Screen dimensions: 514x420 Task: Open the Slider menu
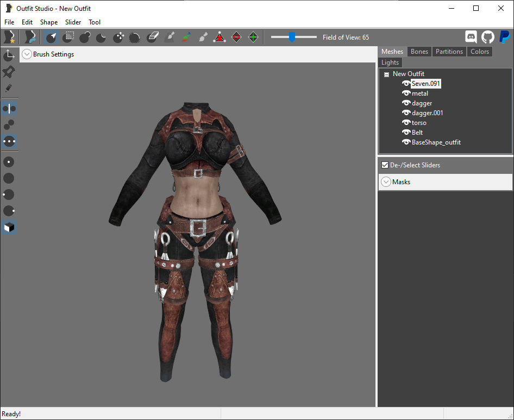pyautogui.click(x=73, y=22)
